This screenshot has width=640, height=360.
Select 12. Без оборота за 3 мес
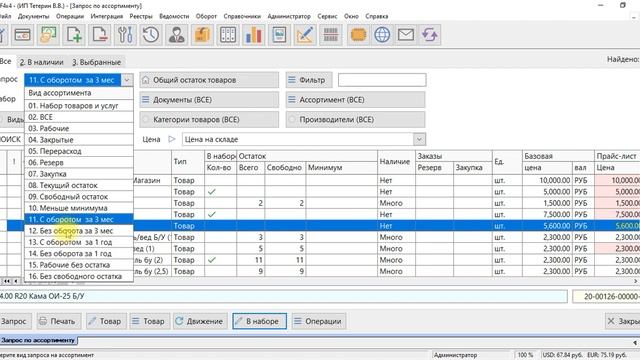point(79,231)
